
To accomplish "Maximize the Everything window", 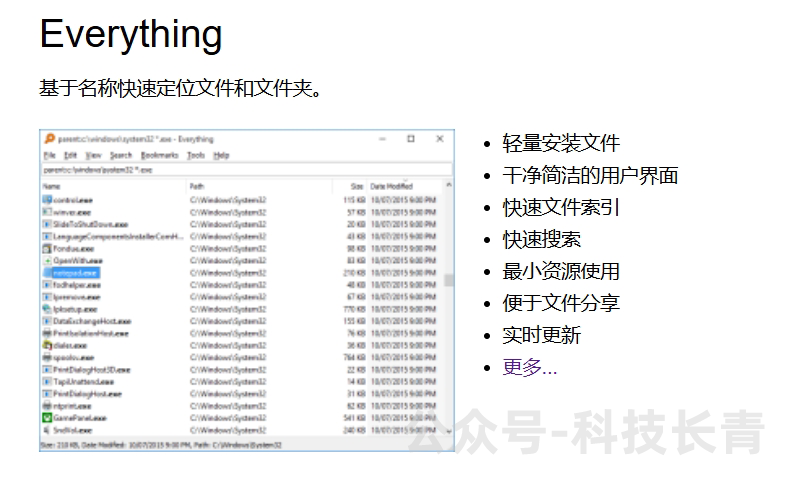I will [411, 139].
